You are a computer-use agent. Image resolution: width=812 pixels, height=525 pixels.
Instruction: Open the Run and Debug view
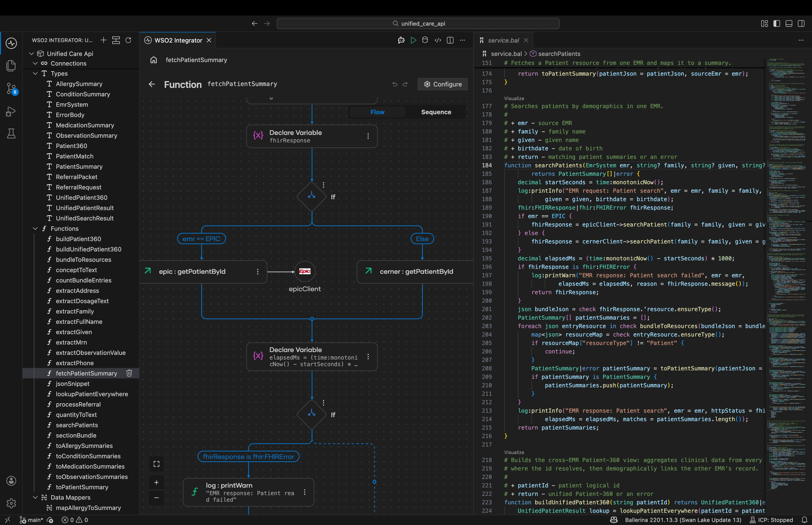(11, 111)
